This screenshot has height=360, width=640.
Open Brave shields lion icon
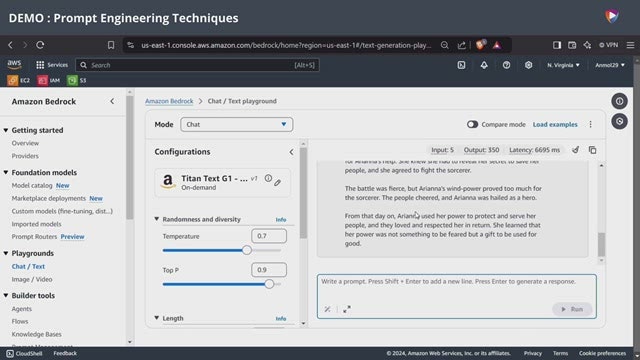[x=480, y=44]
